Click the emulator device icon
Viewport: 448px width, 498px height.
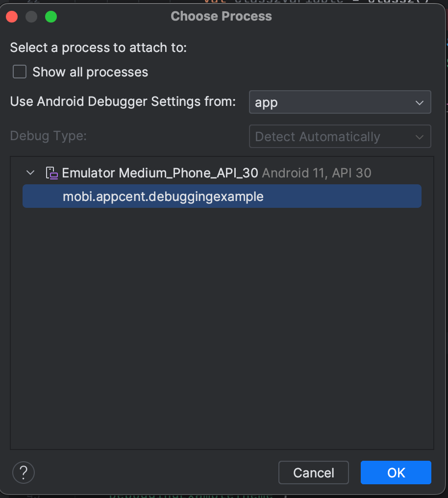(51, 173)
